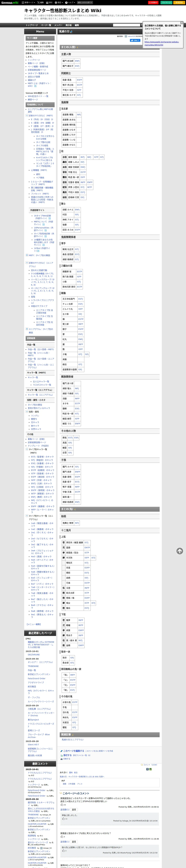Collapse the タイプ別キャラ一覧 (MBTI) tree

(x=27, y=449)
